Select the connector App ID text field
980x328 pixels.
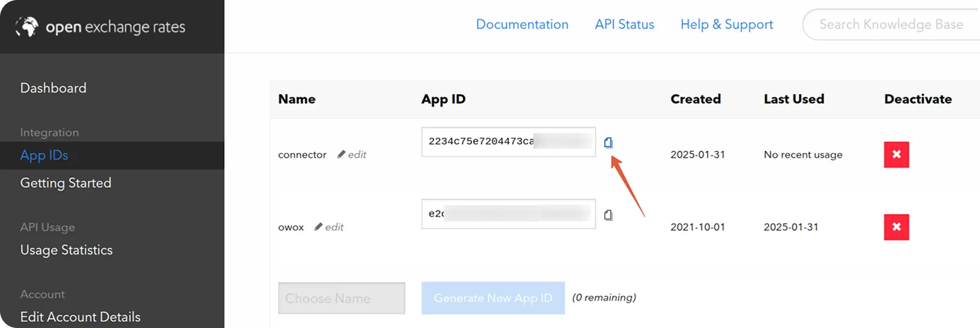click(508, 142)
